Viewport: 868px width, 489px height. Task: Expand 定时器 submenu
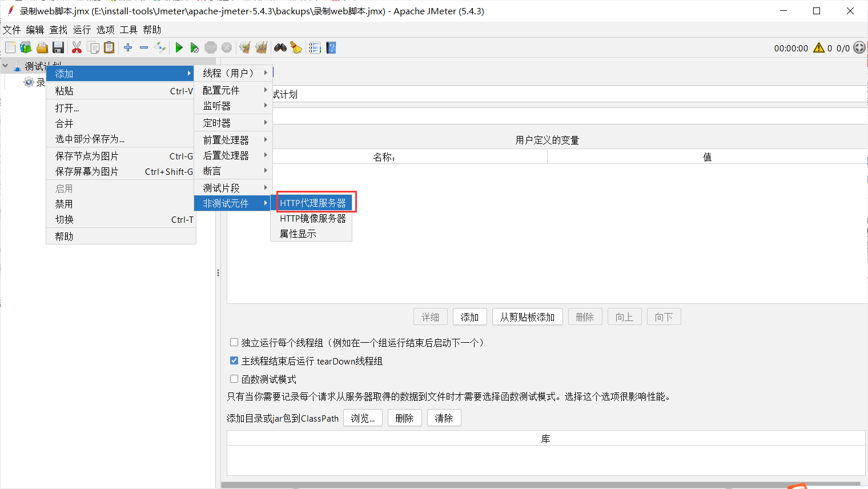coord(233,123)
